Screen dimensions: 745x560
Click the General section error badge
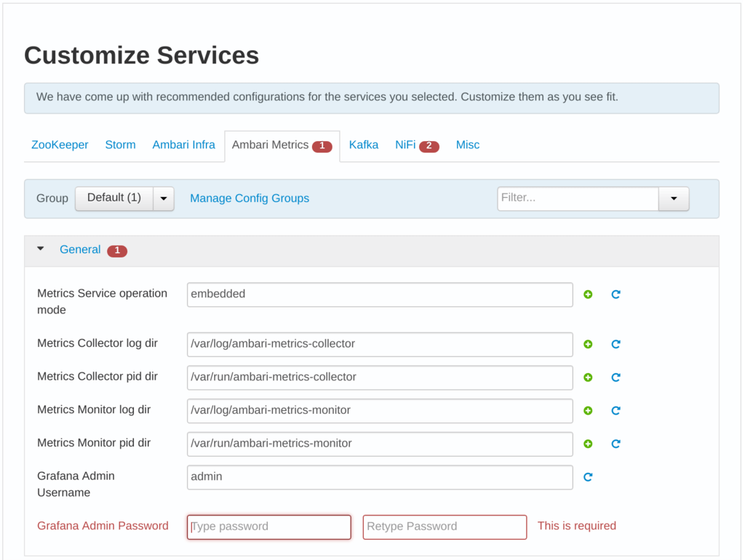(117, 251)
